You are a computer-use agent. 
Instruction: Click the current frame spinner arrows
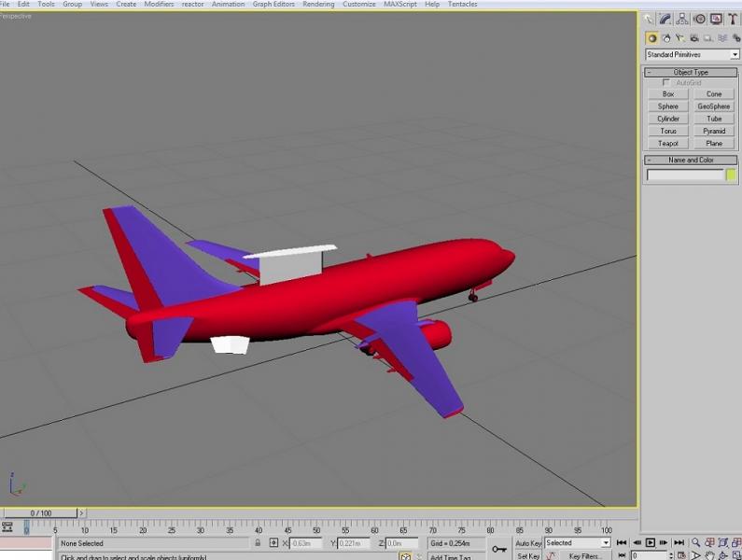tap(671, 555)
